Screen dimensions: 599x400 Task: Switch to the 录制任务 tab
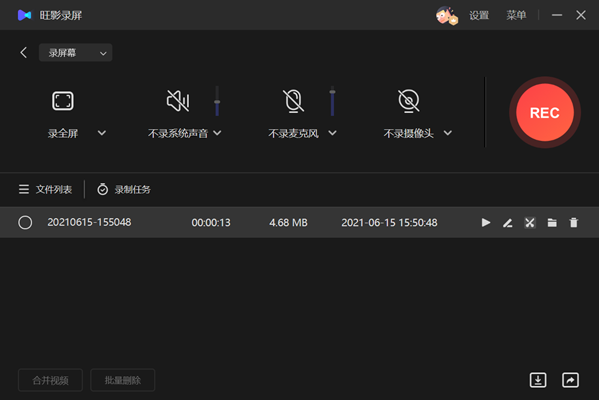pyautogui.click(x=124, y=189)
